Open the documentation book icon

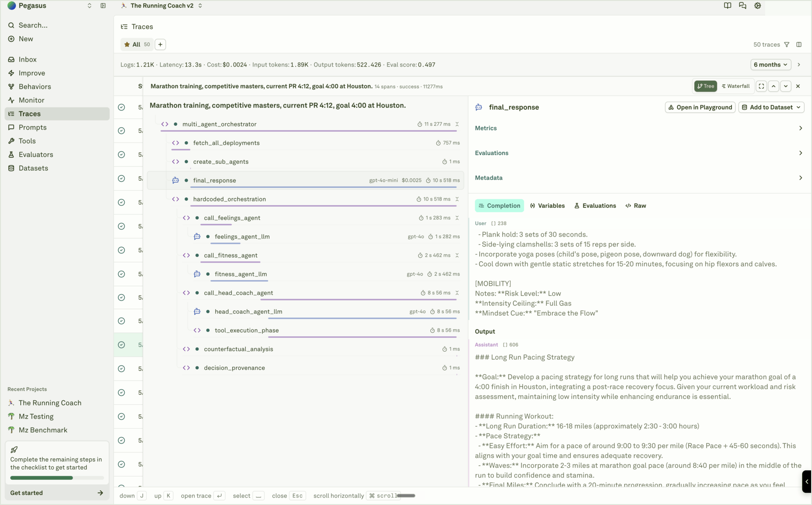click(727, 6)
